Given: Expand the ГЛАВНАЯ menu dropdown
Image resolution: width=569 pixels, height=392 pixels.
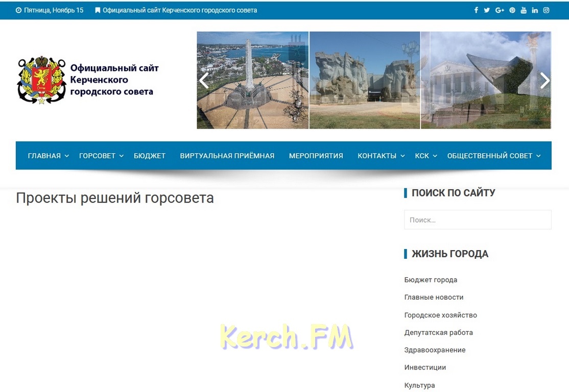Looking at the screenshot, I should point(48,156).
